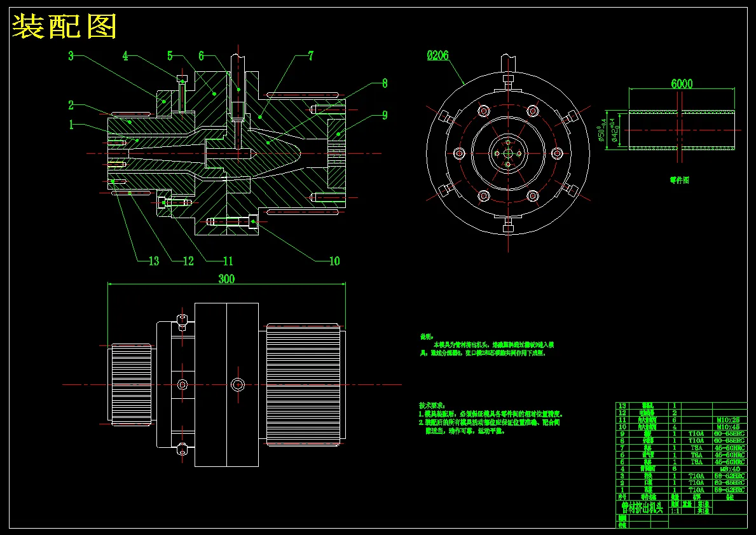
Task: Click part callout number 12 on section view
Action: tap(188, 261)
